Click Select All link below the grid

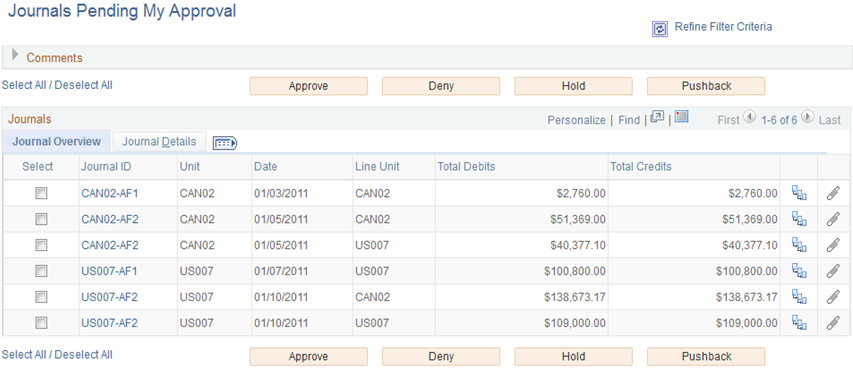[24, 355]
